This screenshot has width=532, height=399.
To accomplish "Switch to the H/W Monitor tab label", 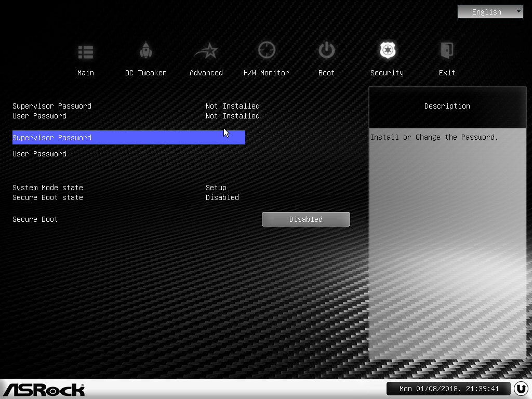I will click(x=267, y=73).
